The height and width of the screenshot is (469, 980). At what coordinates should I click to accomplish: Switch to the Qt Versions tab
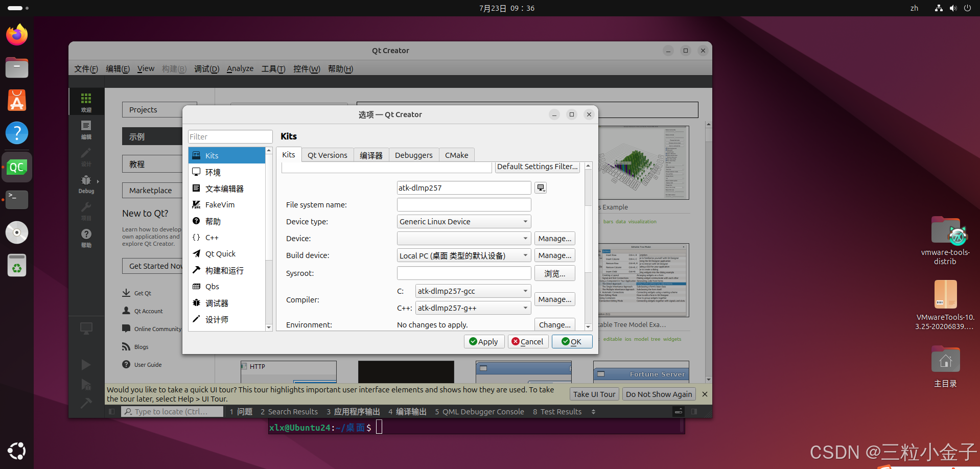(x=327, y=155)
